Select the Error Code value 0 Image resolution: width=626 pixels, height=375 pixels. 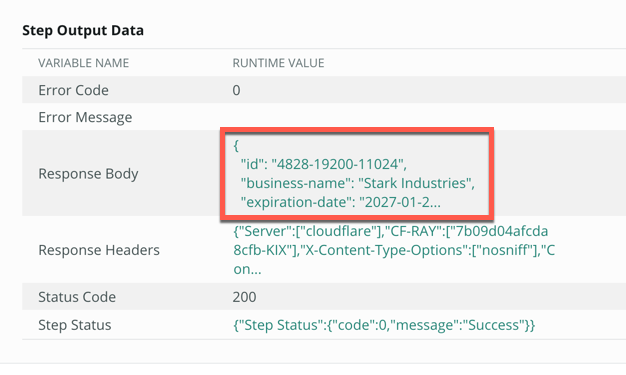click(x=236, y=90)
